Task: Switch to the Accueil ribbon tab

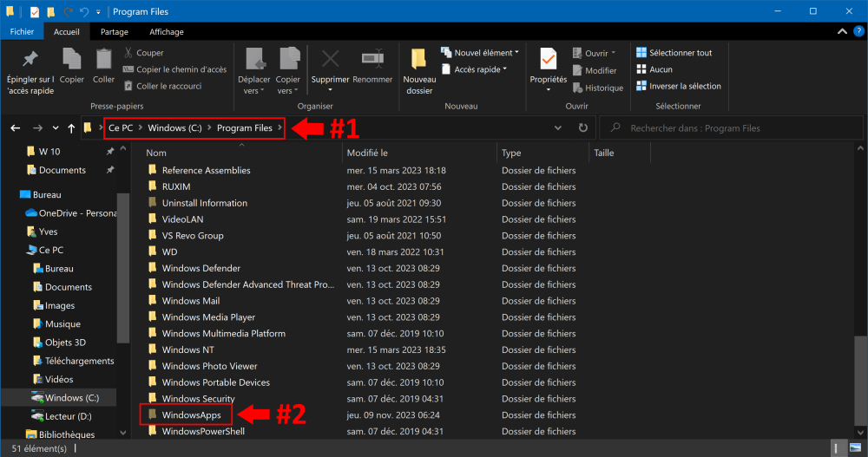Action: pyautogui.click(x=67, y=31)
